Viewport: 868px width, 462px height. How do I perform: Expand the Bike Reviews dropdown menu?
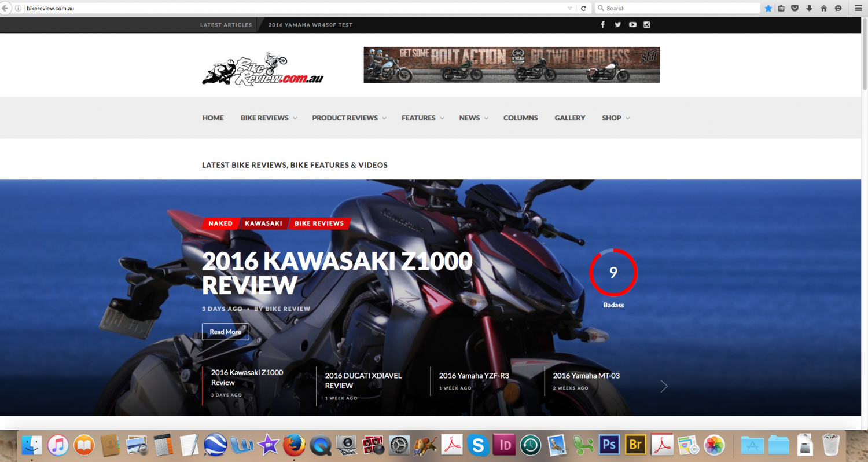pyautogui.click(x=269, y=118)
